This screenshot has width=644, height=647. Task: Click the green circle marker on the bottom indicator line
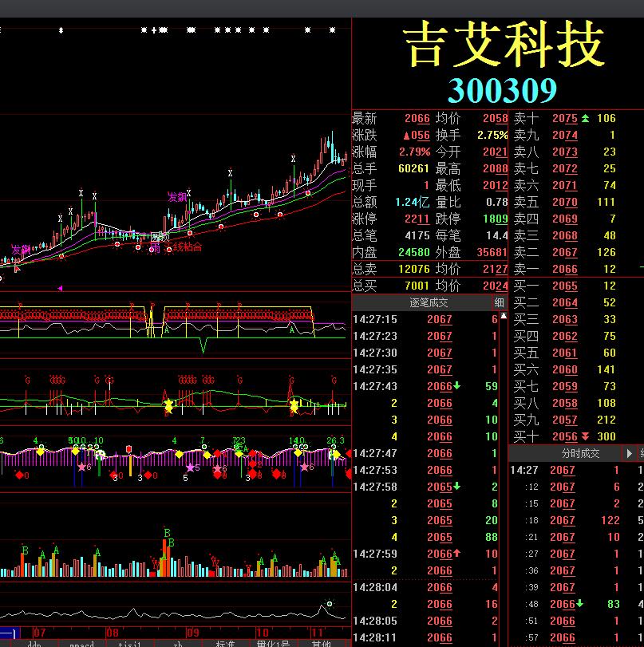[x=330, y=604]
